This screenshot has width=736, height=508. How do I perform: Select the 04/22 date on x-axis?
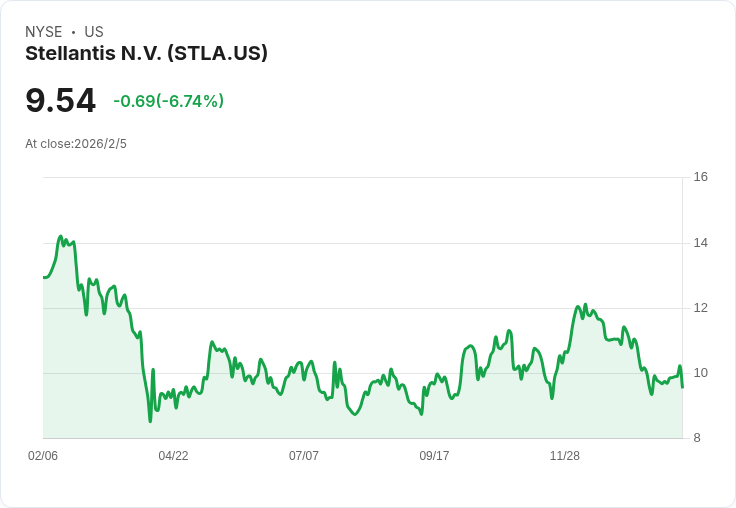[x=173, y=456]
